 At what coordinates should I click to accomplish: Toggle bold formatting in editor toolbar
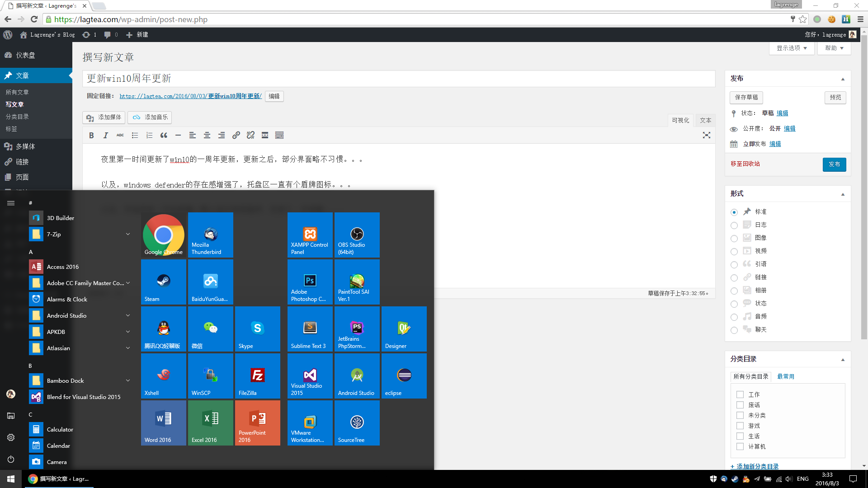[x=91, y=135]
